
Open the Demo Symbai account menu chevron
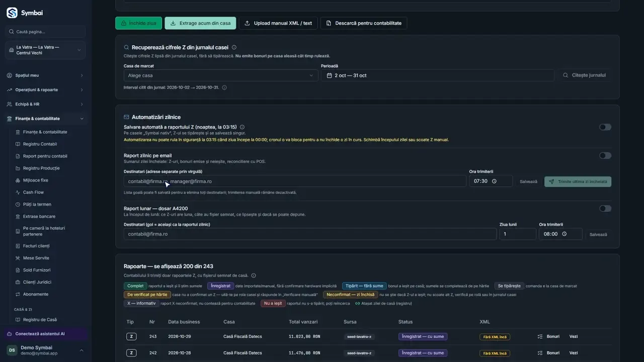(x=82, y=350)
